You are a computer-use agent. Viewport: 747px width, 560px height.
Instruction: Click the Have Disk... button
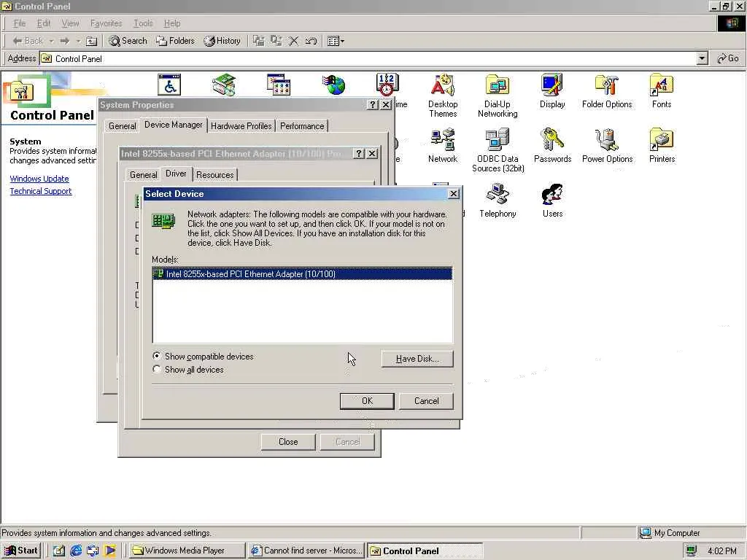417,359
